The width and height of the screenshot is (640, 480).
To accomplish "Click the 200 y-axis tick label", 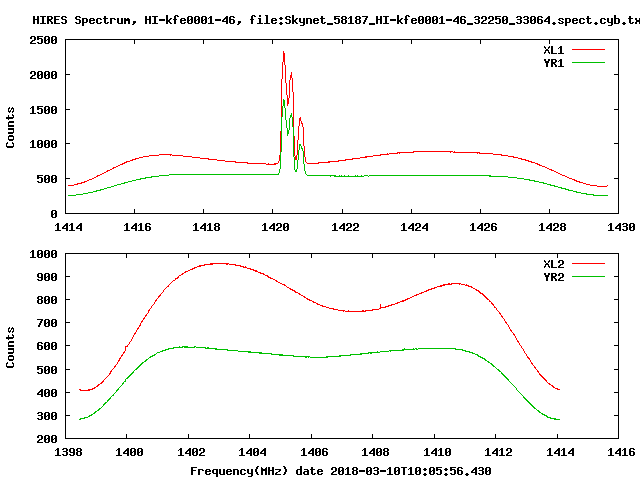I will pyautogui.click(x=47, y=439).
